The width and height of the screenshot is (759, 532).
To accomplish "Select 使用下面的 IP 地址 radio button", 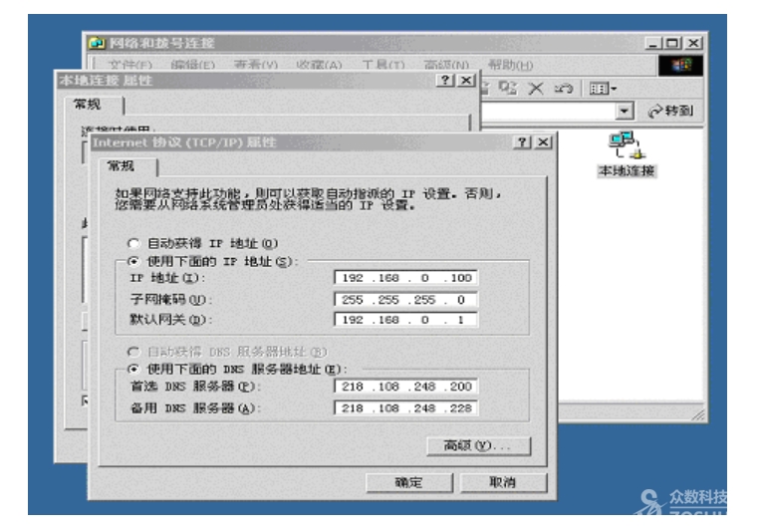I will click(x=133, y=261).
